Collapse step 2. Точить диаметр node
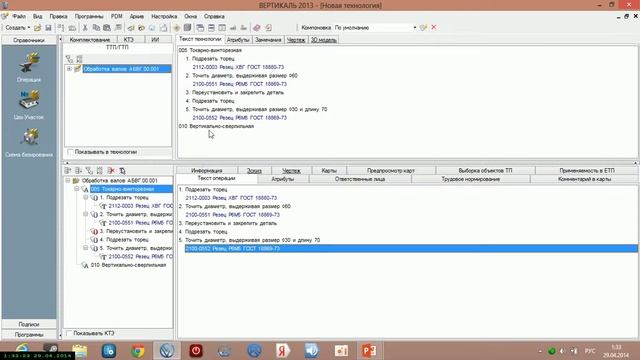Image resolution: width=640 pixels, height=360 pixels. tap(86, 214)
